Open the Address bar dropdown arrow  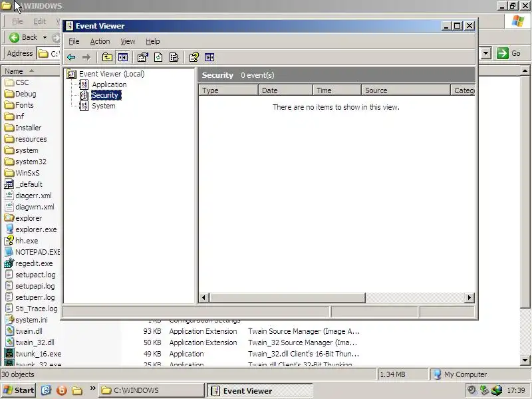[486, 53]
